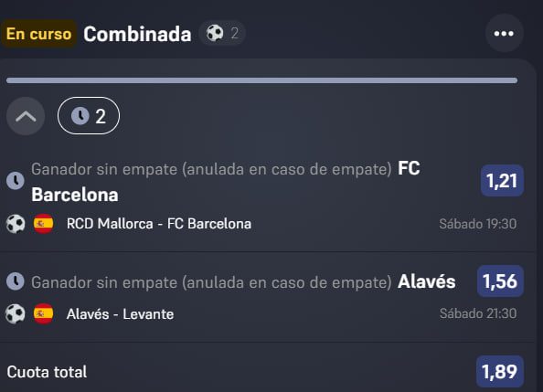Screen dimensions: 543x392
Task: Click soccer ball icon for Mallorca match
Action: coord(16,224)
